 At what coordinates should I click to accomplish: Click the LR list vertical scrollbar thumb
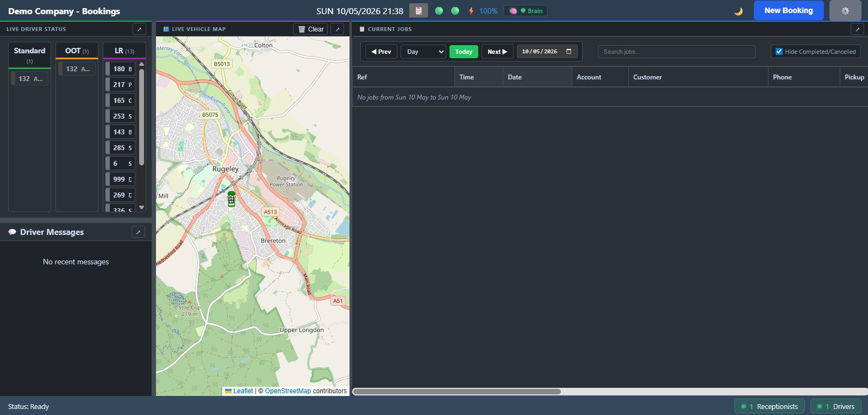click(142, 116)
